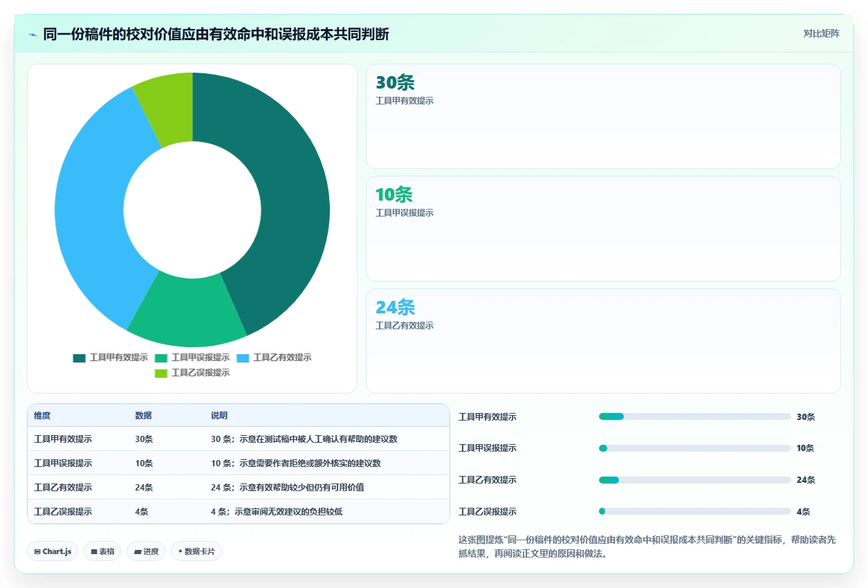868x588 pixels.
Task: Click the 24条 value in table
Action: 144,488
